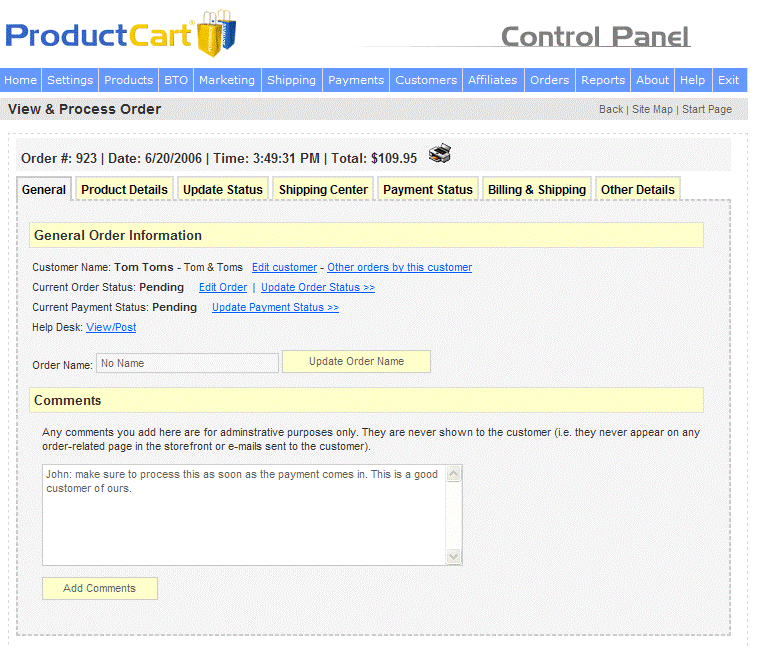Click inside the Order Name field
This screenshot has height=648, width=779.
(187, 363)
